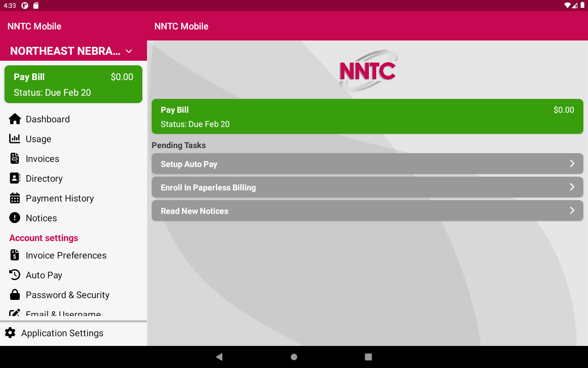
Task: Open Email & Username settings label
Action: (63, 314)
